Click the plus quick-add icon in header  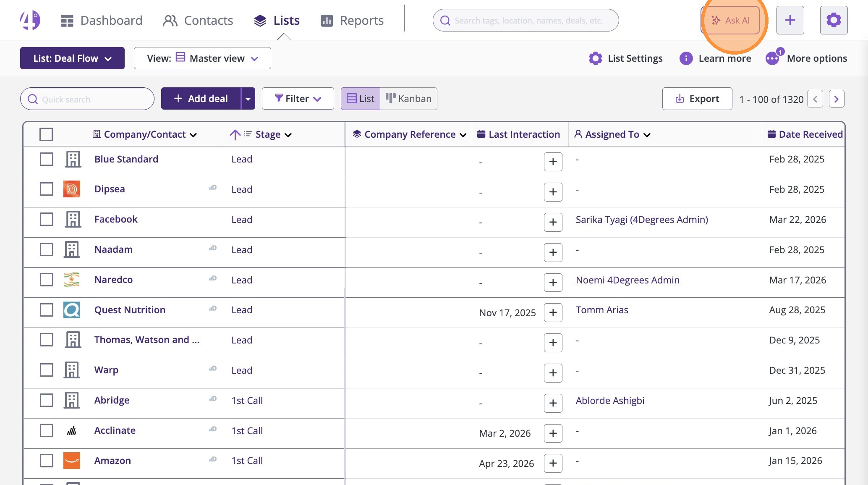point(790,20)
